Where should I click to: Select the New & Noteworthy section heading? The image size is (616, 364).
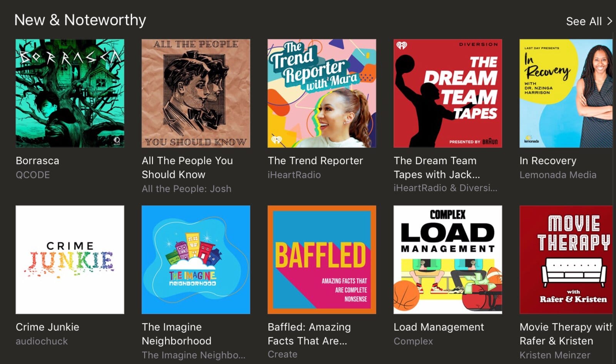coord(80,20)
